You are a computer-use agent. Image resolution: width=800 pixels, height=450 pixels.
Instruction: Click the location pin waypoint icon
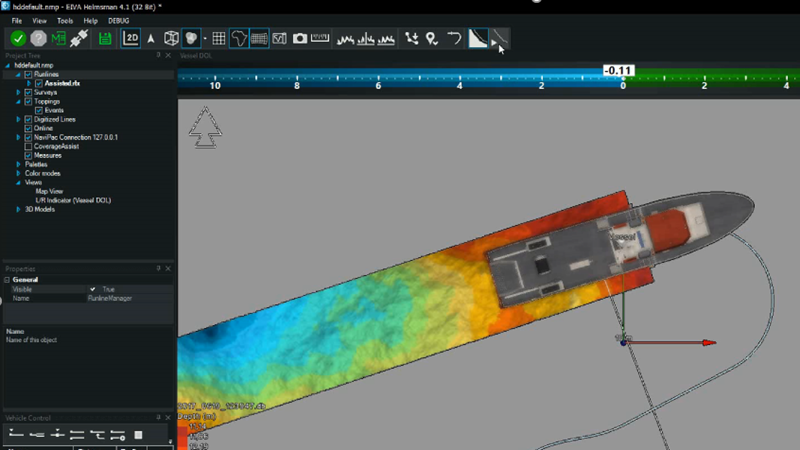pos(432,38)
